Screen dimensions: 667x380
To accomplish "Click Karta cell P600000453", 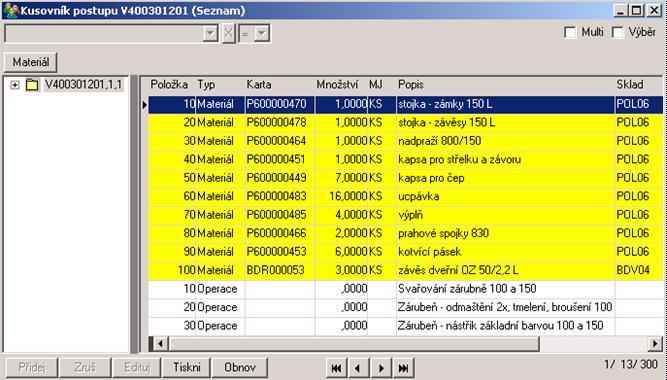I will tap(279, 252).
